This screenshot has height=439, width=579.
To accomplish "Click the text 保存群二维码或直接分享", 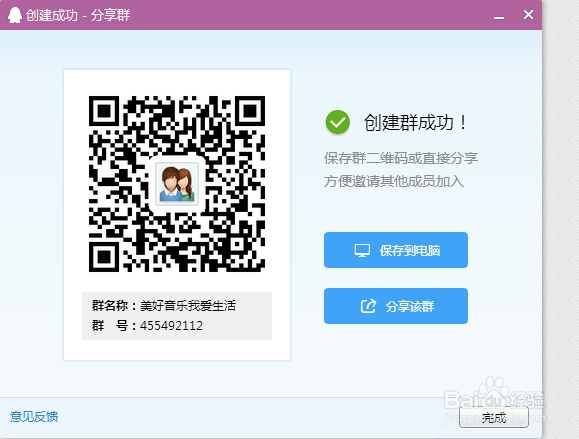I will [401, 158].
